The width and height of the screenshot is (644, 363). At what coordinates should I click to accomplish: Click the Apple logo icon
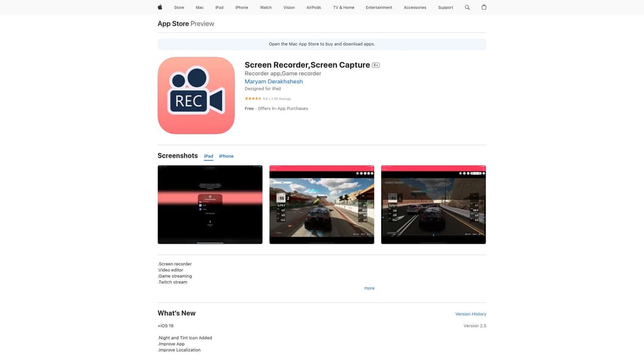pos(160,7)
